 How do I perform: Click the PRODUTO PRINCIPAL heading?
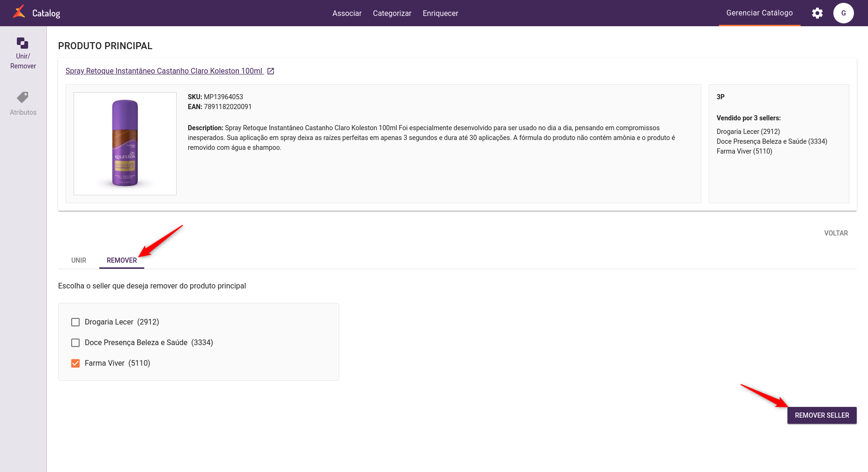click(105, 46)
